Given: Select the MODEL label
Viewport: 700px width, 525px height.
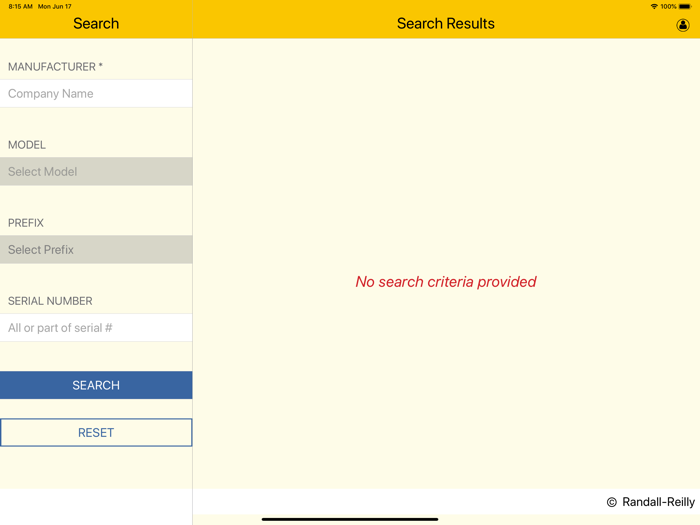Looking at the screenshot, I should point(27,145).
